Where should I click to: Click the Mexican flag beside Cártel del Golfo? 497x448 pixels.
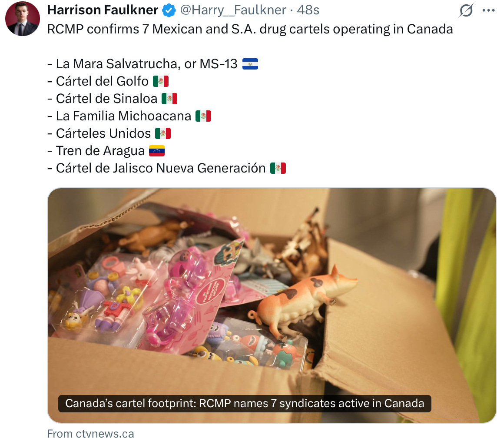(x=161, y=81)
